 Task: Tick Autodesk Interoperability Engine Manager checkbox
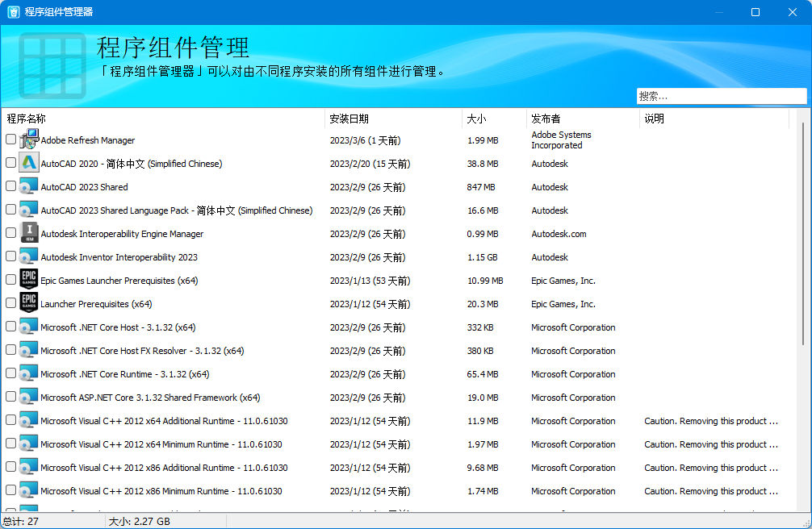[10, 233]
